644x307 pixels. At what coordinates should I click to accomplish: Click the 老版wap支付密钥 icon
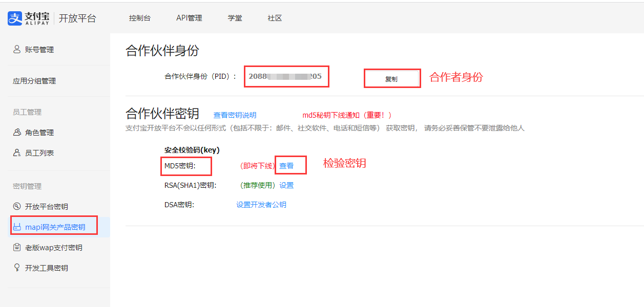tap(17, 248)
